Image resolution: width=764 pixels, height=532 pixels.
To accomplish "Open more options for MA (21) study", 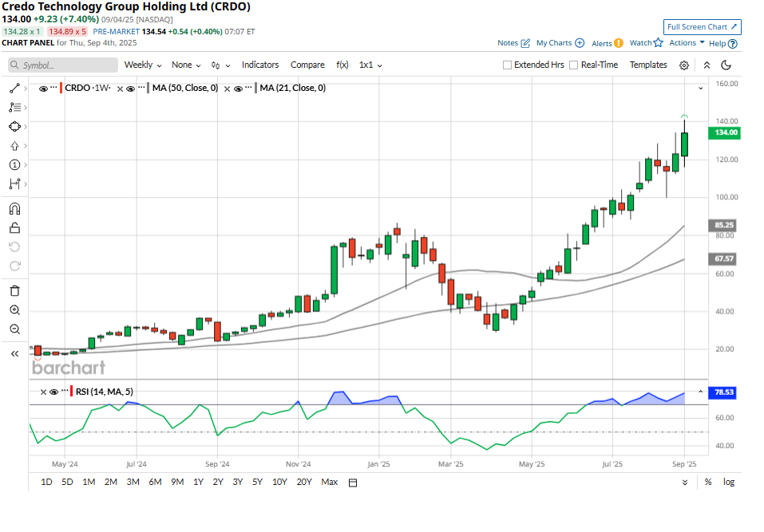I will click(248, 88).
